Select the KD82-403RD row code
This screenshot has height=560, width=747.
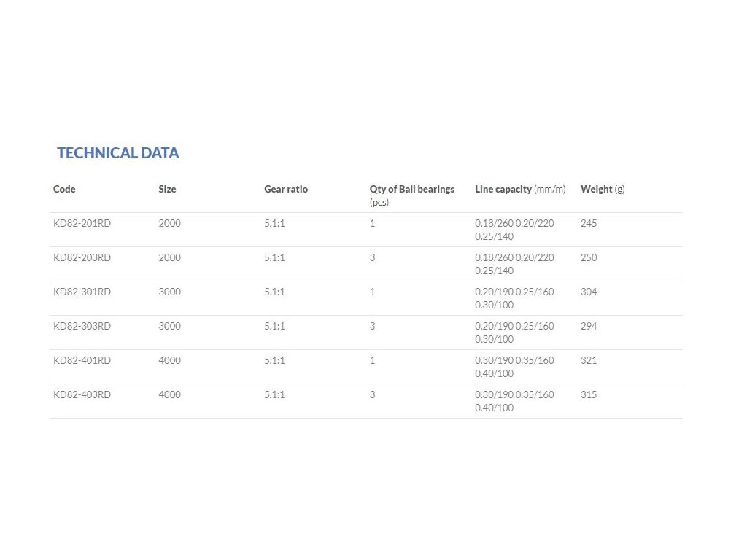coord(82,394)
